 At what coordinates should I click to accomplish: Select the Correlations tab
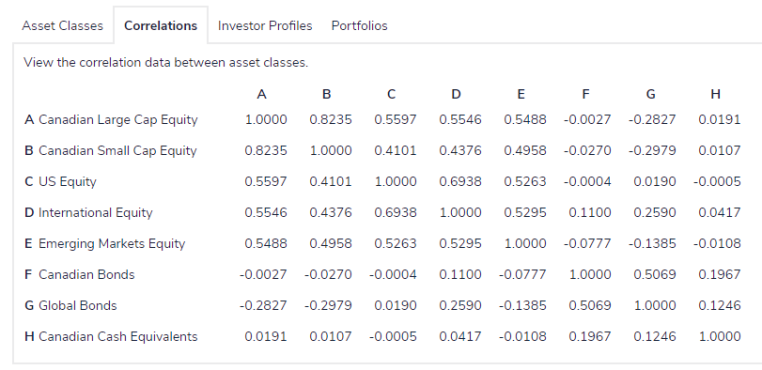(x=161, y=26)
